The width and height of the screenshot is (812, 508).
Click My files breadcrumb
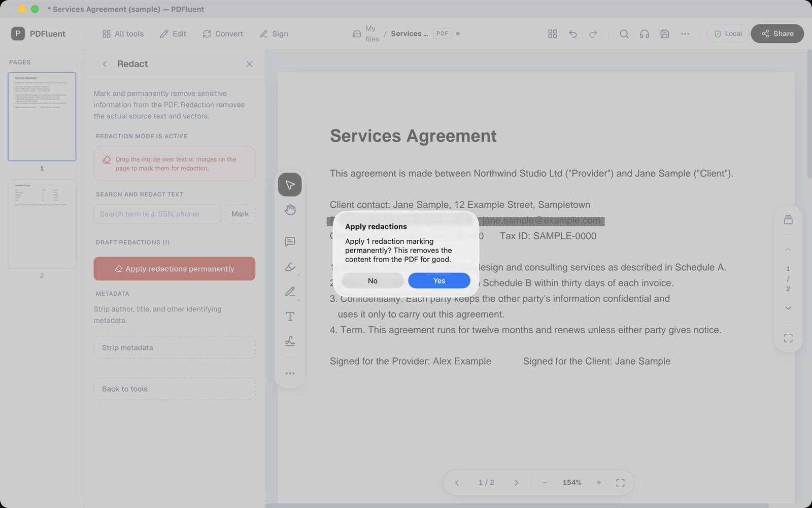(x=366, y=34)
